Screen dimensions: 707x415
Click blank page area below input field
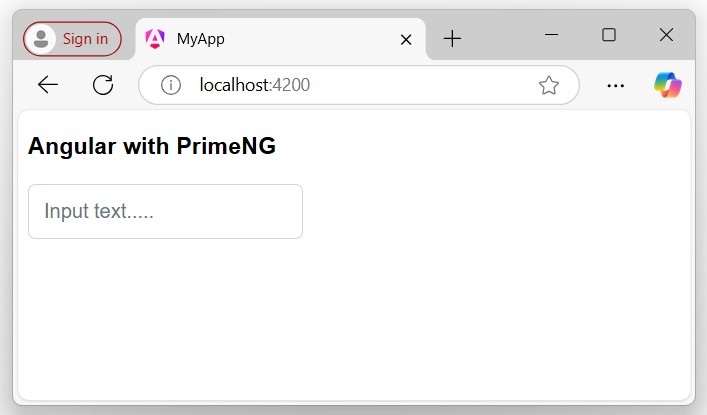(x=350, y=320)
